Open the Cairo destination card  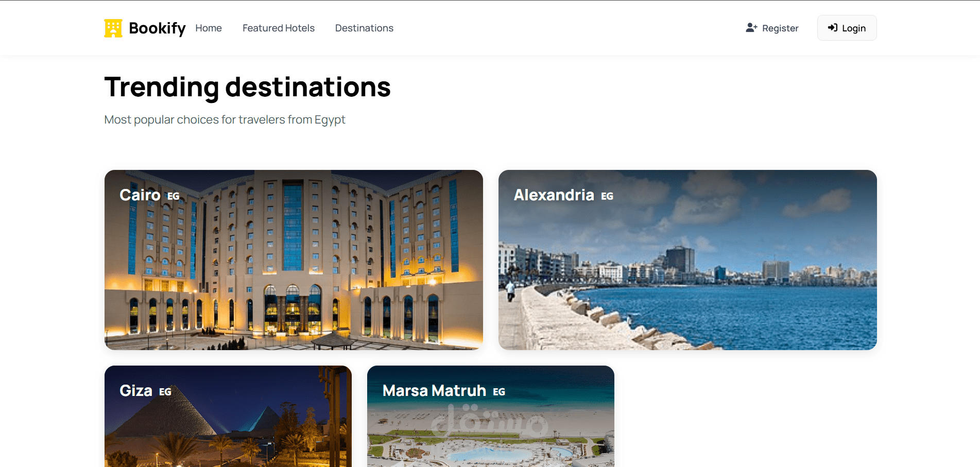click(294, 260)
